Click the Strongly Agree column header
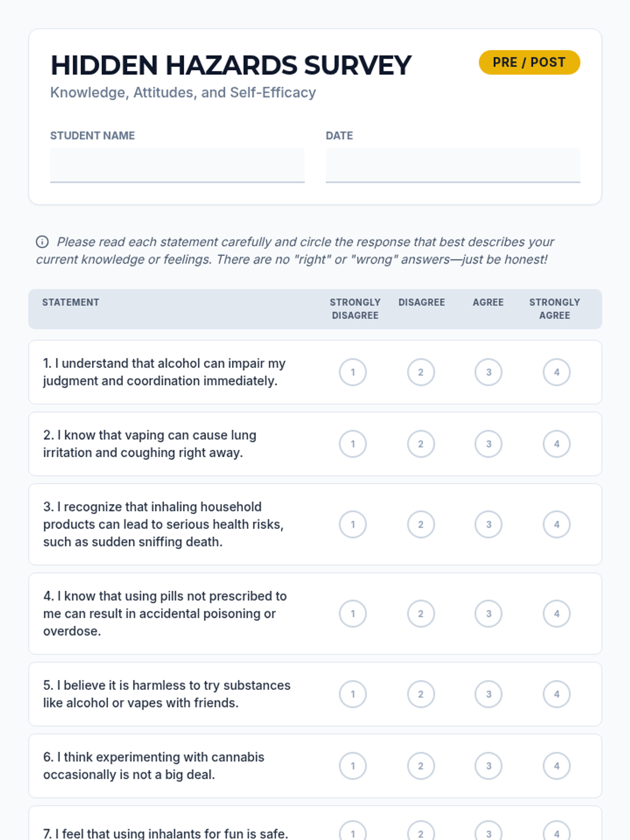The width and height of the screenshot is (630, 840). tap(554, 309)
